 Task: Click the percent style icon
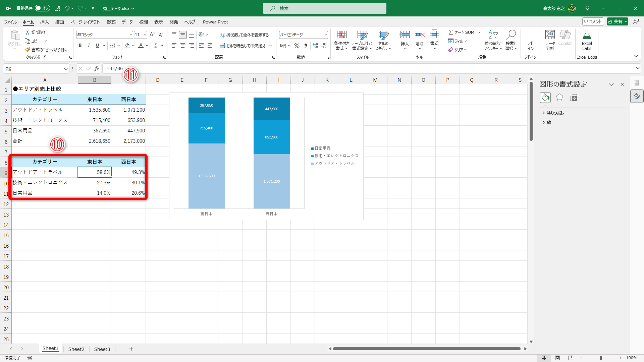tap(297, 46)
